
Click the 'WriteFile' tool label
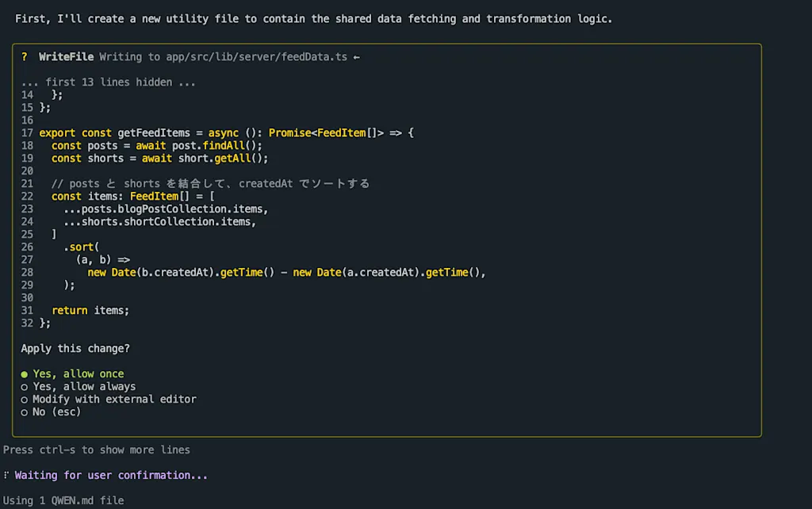point(67,57)
